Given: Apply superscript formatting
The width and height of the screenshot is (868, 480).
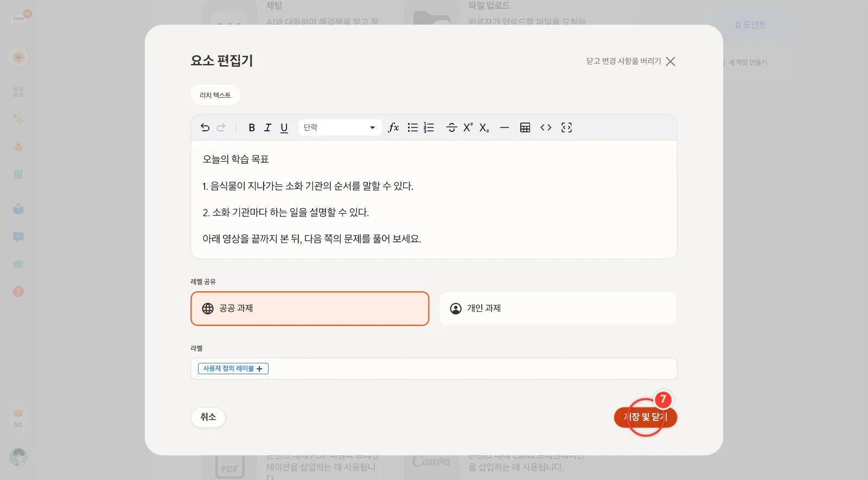Looking at the screenshot, I should [468, 127].
